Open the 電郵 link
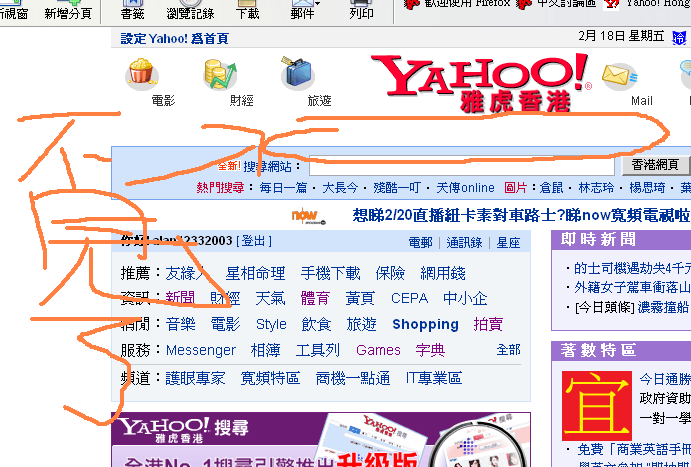 click(420, 243)
